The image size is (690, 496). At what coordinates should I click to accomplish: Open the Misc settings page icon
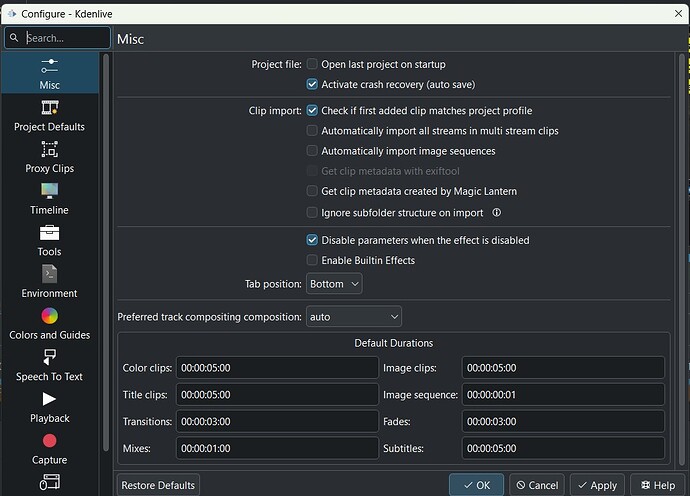[x=49, y=66]
